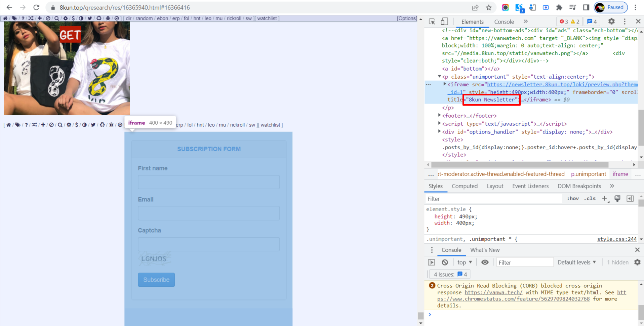
Task: Click the Subscribe button
Action: click(x=156, y=280)
